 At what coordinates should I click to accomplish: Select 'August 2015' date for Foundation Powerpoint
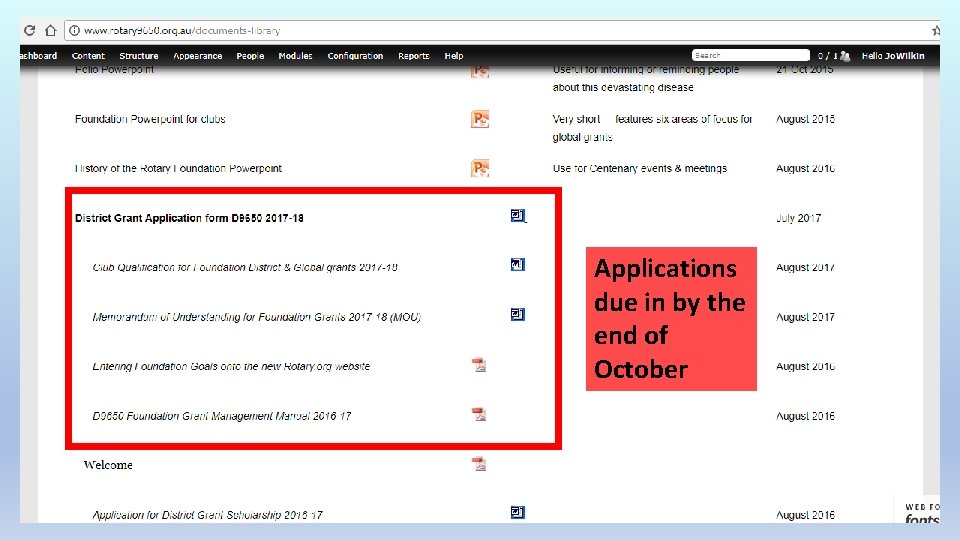click(805, 119)
